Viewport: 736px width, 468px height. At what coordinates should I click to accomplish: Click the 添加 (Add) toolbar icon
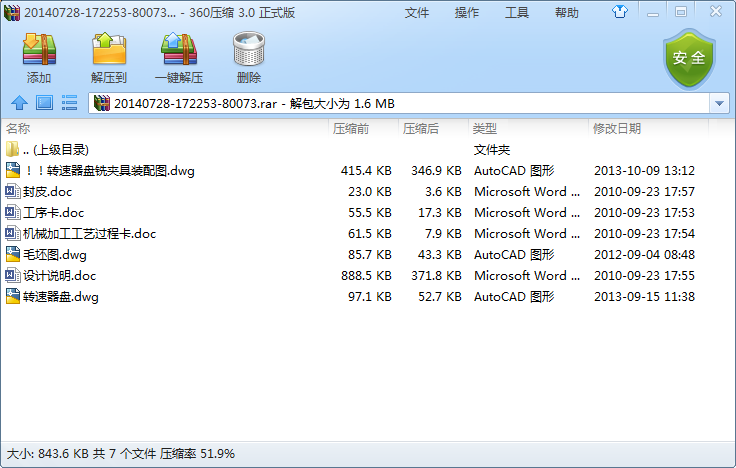tap(39, 57)
